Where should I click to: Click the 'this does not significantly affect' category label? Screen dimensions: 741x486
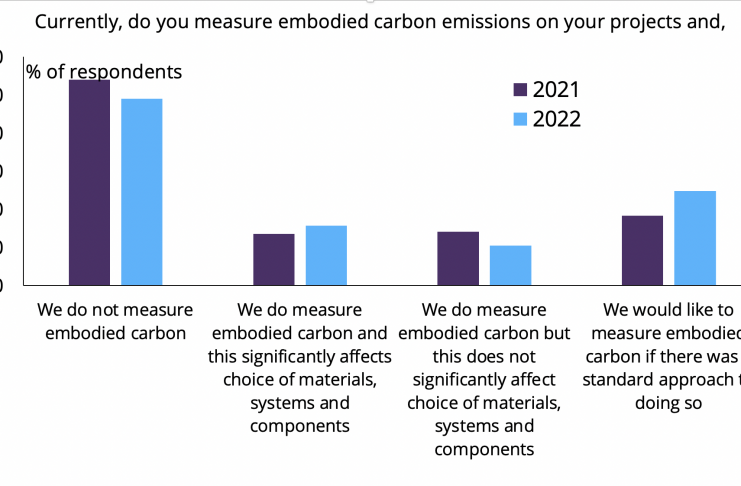[484, 379]
